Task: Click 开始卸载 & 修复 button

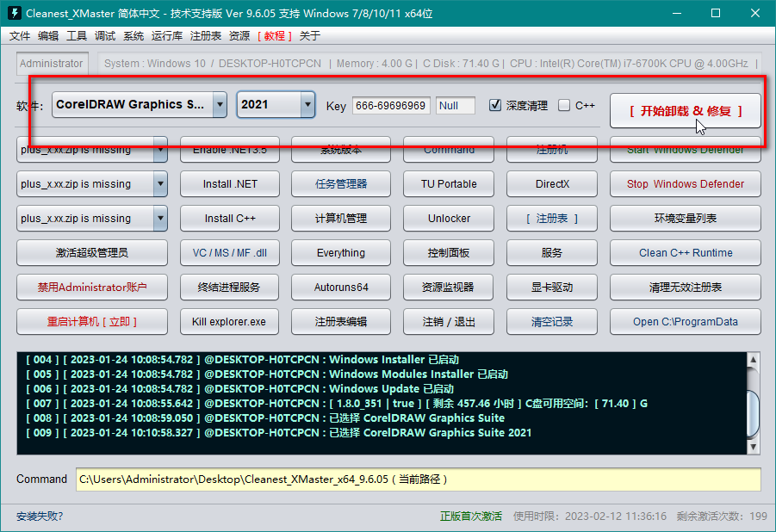Action: (686, 111)
